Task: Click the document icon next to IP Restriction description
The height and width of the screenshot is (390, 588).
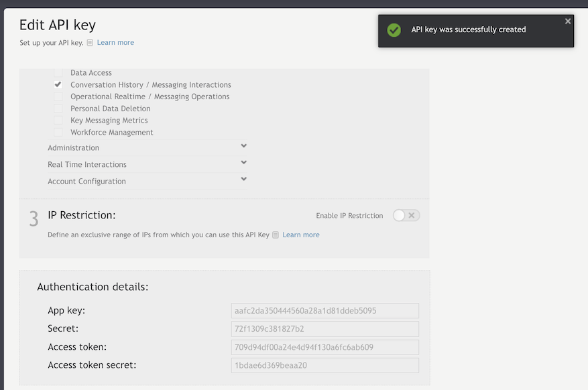Action: coord(276,235)
